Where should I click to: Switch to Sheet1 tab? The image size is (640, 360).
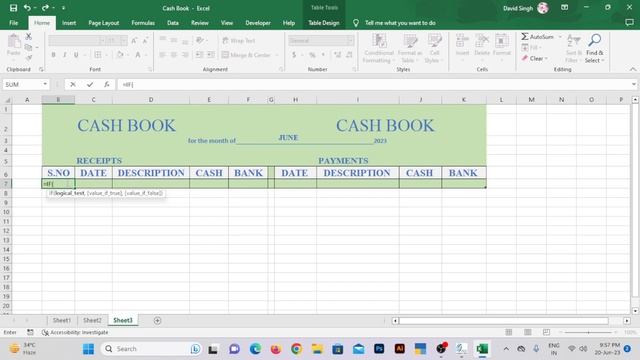click(x=62, y=320)
